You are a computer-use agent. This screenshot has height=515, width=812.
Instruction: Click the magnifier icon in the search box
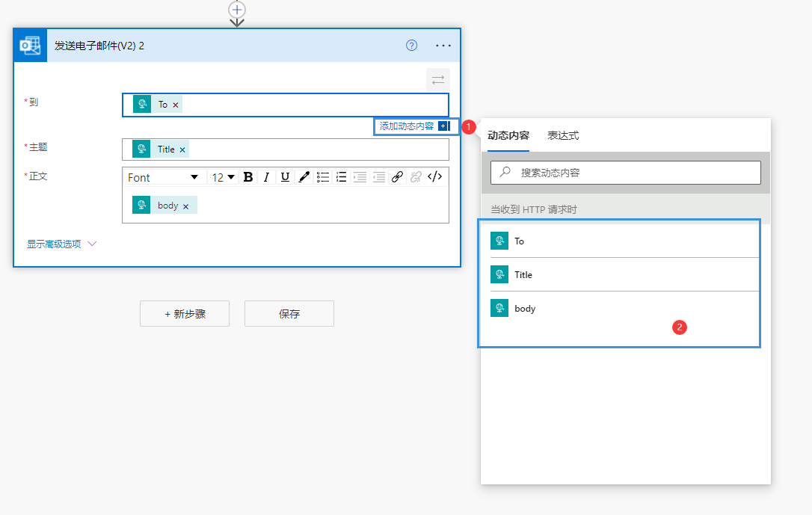(x=505, y=172)
